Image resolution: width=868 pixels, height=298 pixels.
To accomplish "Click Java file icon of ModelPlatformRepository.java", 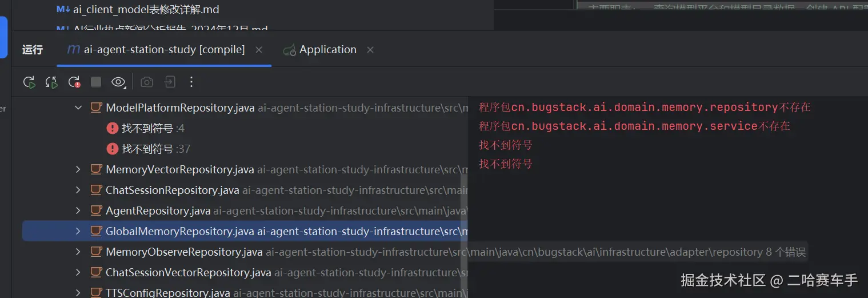I will click(x=96, y=108).
